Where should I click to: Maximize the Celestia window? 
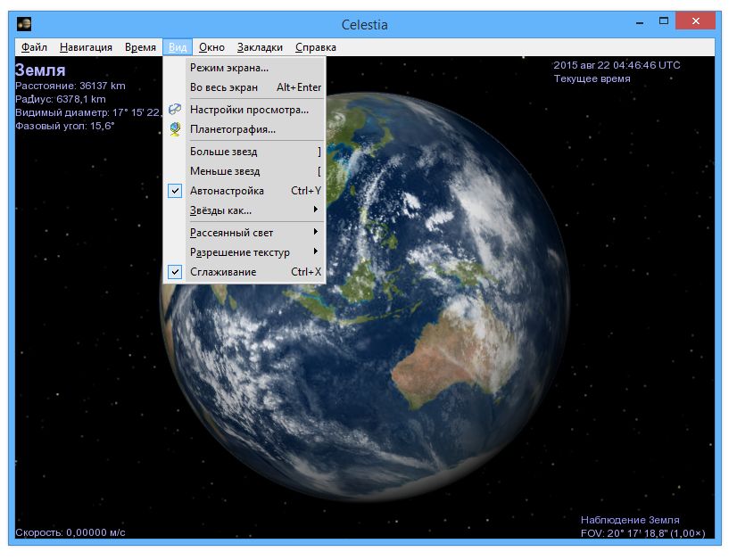click(x=664, y=21)
